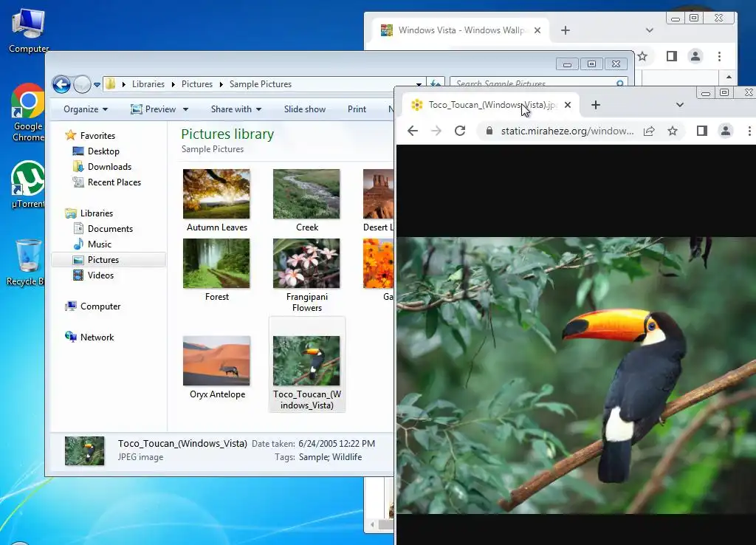Open the profile icon in the front Chrome window
This screenshot has width=756, height=545.
click(x=726, y=131)
